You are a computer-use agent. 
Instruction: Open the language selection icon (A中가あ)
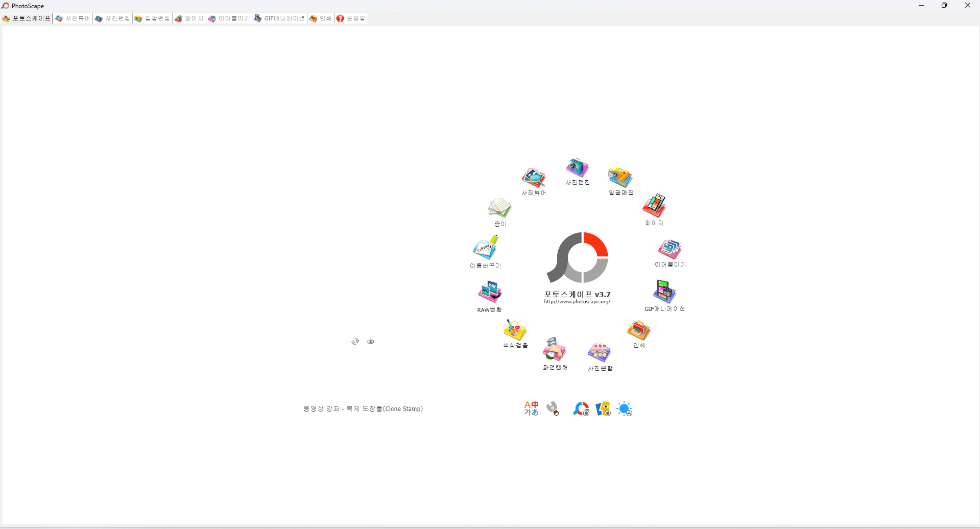point(531,408)
